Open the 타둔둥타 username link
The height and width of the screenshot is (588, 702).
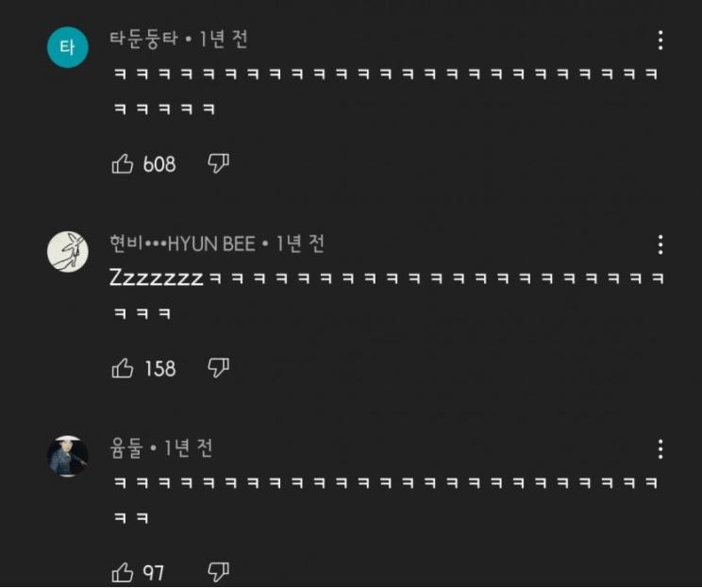pyautogui.click(x=143, y=39)
